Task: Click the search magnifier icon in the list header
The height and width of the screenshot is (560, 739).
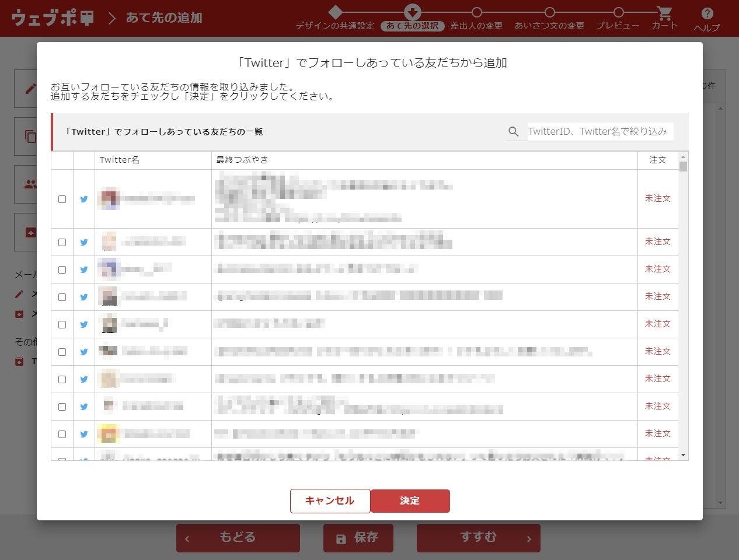Action: pos(514,132)
